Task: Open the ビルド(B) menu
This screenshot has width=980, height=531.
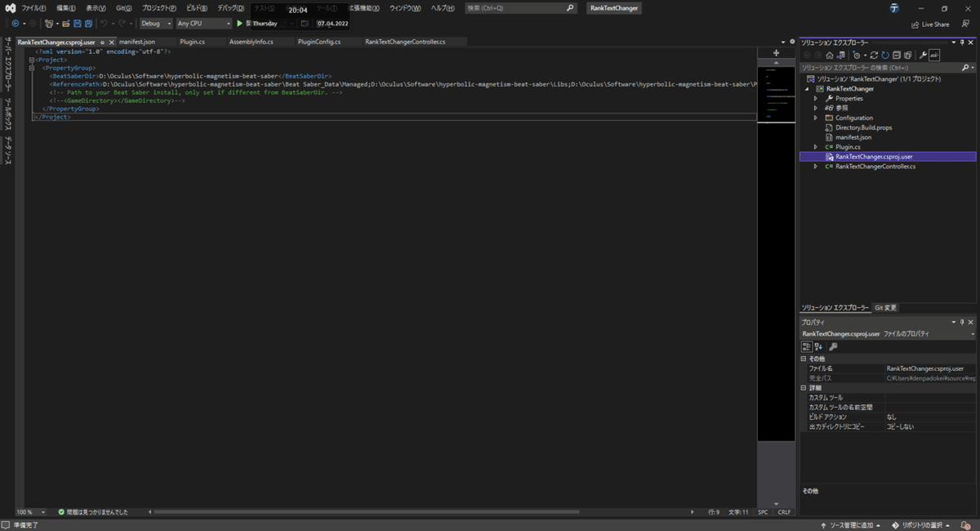Action: pos(197,7)
